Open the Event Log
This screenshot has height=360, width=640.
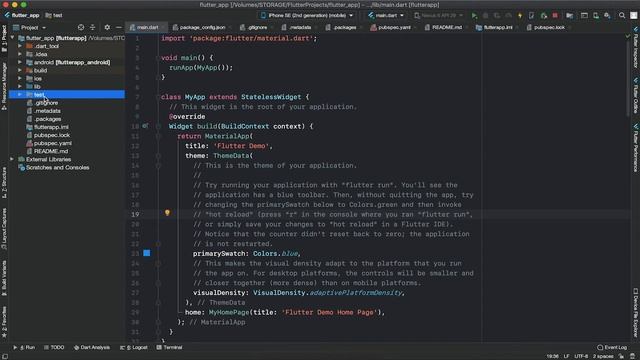pos(612,347)
